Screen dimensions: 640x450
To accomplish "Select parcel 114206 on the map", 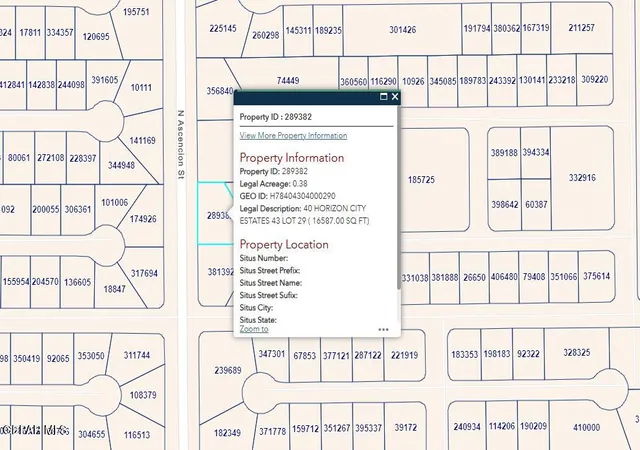I will 502,426.
